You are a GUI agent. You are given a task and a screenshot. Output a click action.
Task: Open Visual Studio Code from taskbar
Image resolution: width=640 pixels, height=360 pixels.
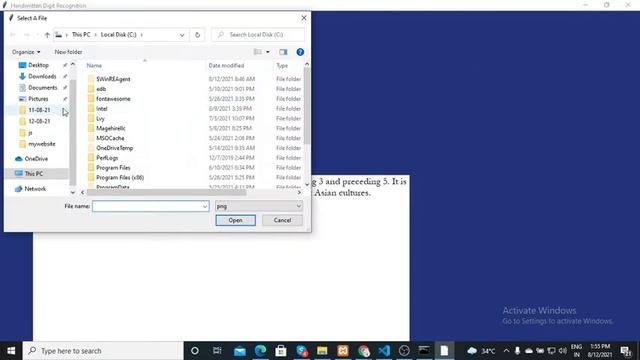tap(384, 351)
